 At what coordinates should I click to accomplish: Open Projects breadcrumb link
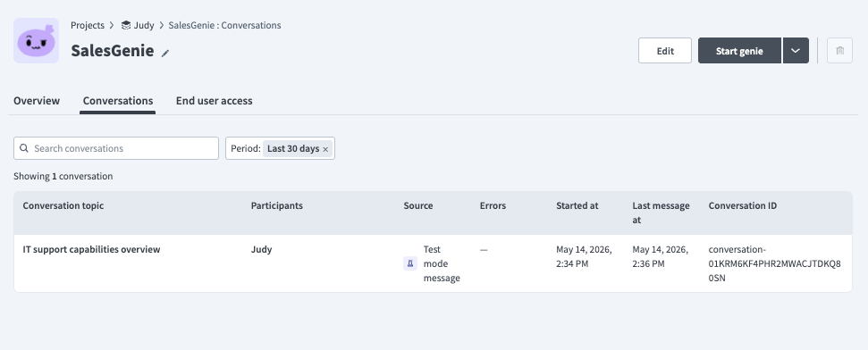tap(88, 25)
